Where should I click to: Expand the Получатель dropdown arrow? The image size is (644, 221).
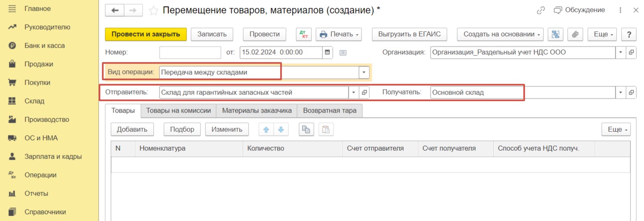coord(620,92)
